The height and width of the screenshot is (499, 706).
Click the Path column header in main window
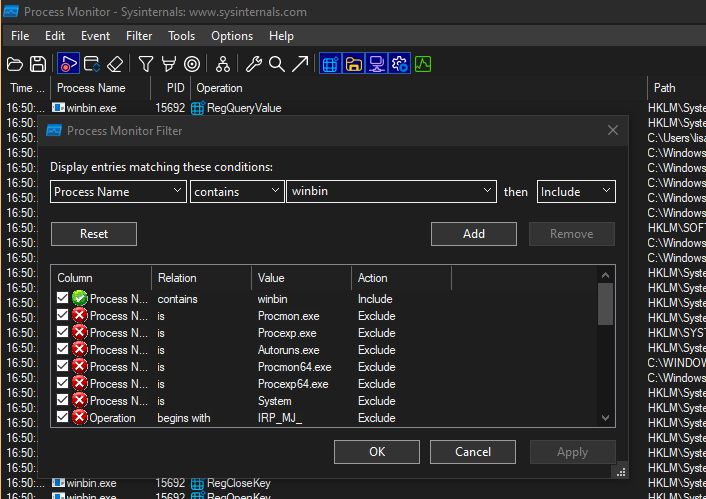pos(677,88)
